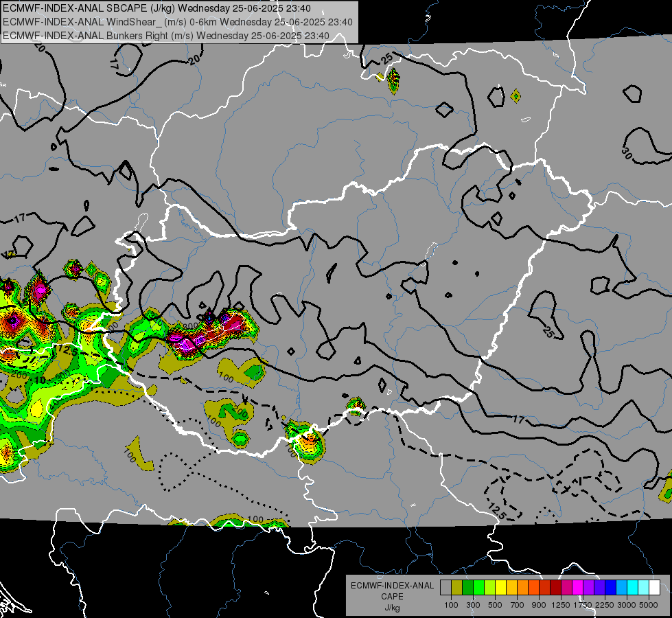The image size is (672, 618).
Task: Select the yellow-green legend swatch
Action: (x=490, y=587)
